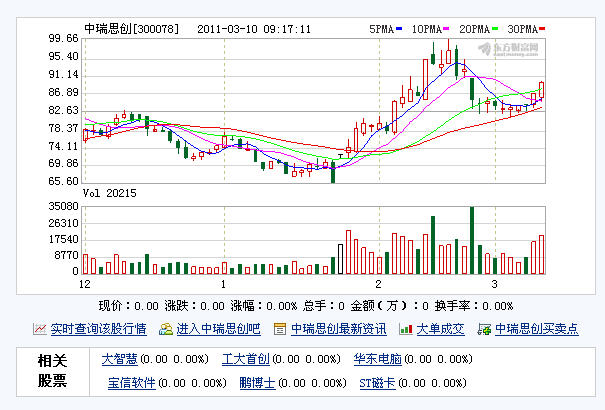
Task: Click the red 30PMA legend swatch
Action: [542, 29]
